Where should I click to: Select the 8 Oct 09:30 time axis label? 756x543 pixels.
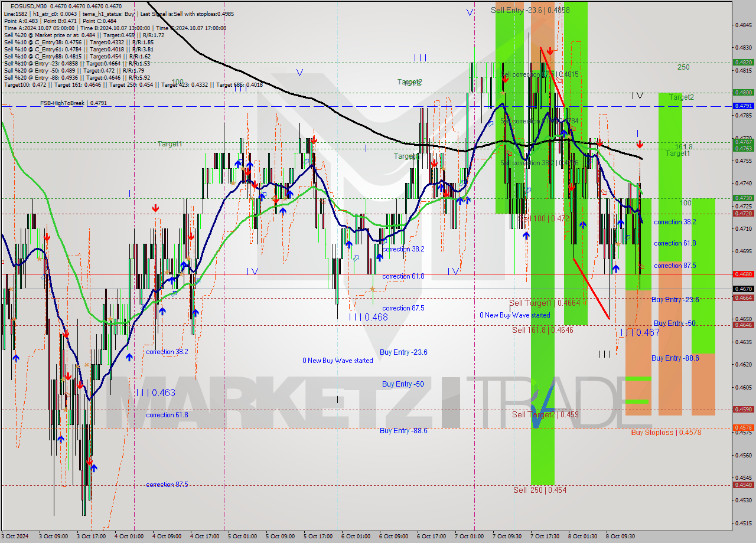(619, 537)
